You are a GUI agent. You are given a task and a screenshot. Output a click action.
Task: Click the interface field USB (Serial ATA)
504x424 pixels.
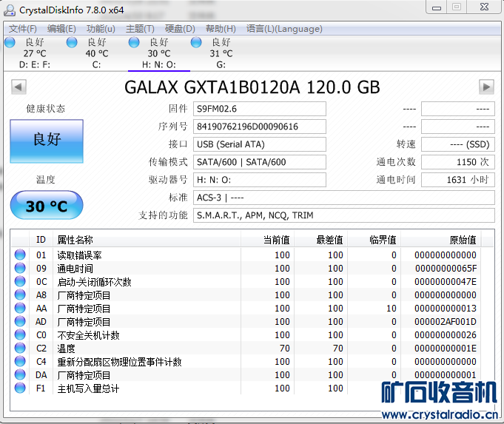pos(259,144)
